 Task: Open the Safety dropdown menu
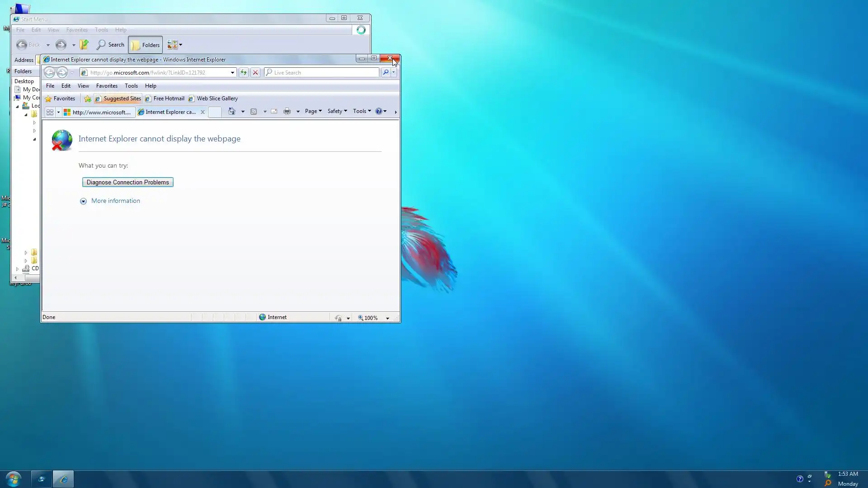[337, 111]
